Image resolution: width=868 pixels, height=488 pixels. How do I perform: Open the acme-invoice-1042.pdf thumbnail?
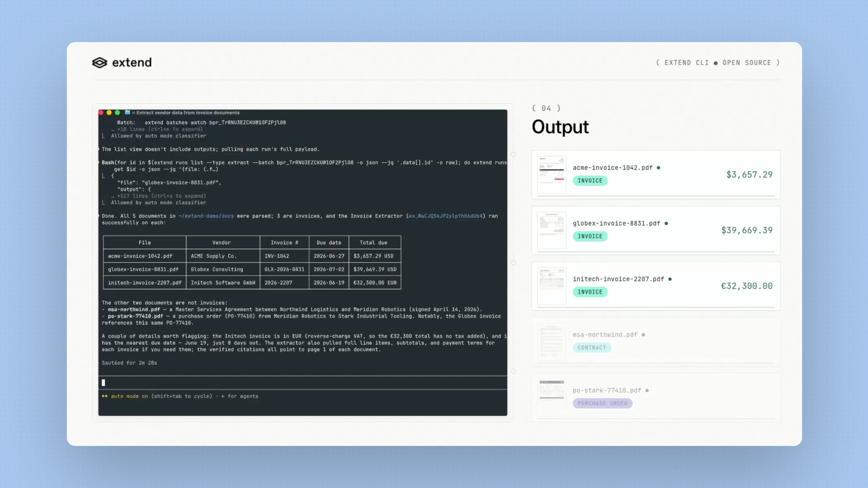[x=552, y=175]
